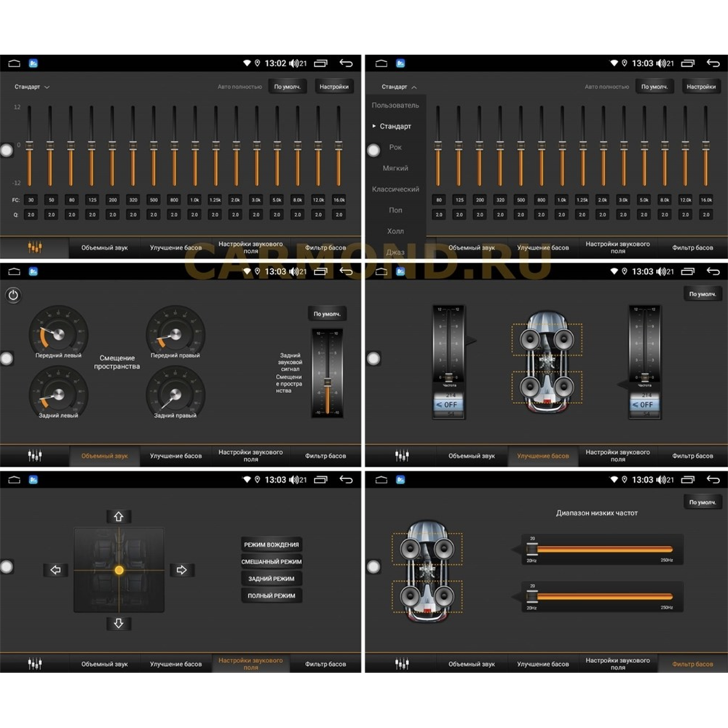Open equalizer icon tab on bass filter screen

click(402, 664)
